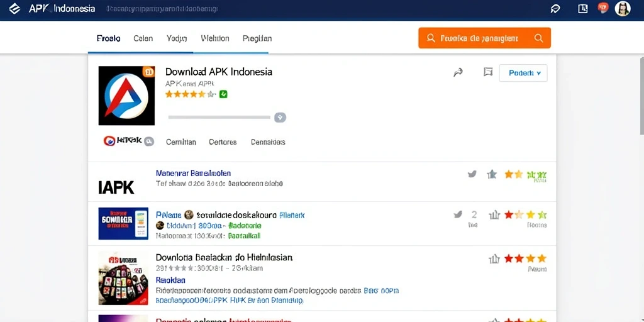Viewport: 644px width, 322px height.
Task: Open the Dennahtas sub-tab
Action: [x=268, y=142]
